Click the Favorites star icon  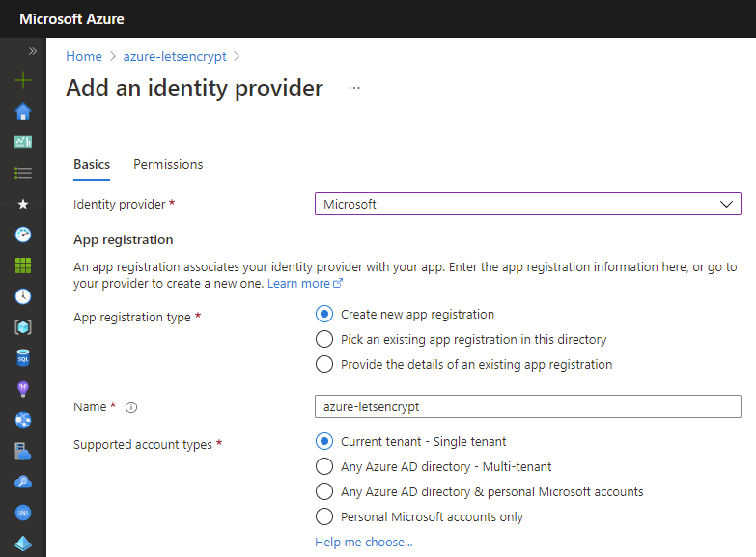click(x=22, y=204)
